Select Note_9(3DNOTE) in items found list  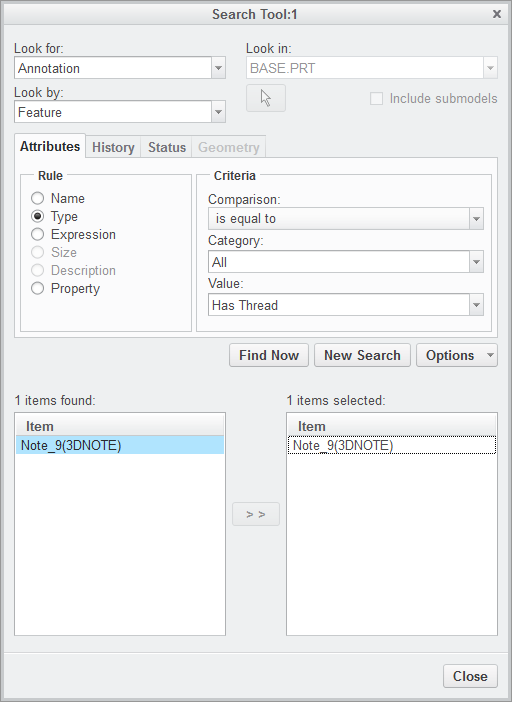tap(120, 445)
